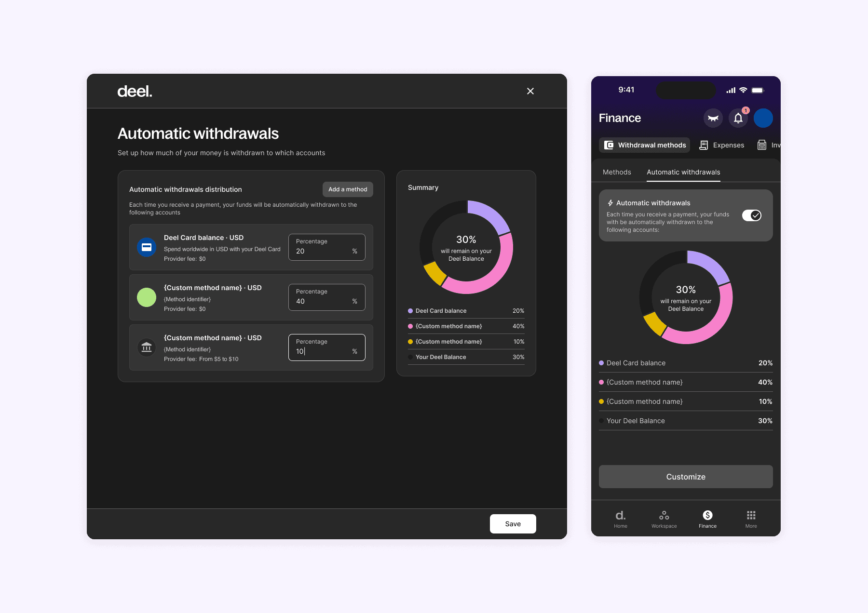The width and height of the screenshot is (868, 613).
Task: Open Workspace in mobile bottom navigation
Action: 664,519
